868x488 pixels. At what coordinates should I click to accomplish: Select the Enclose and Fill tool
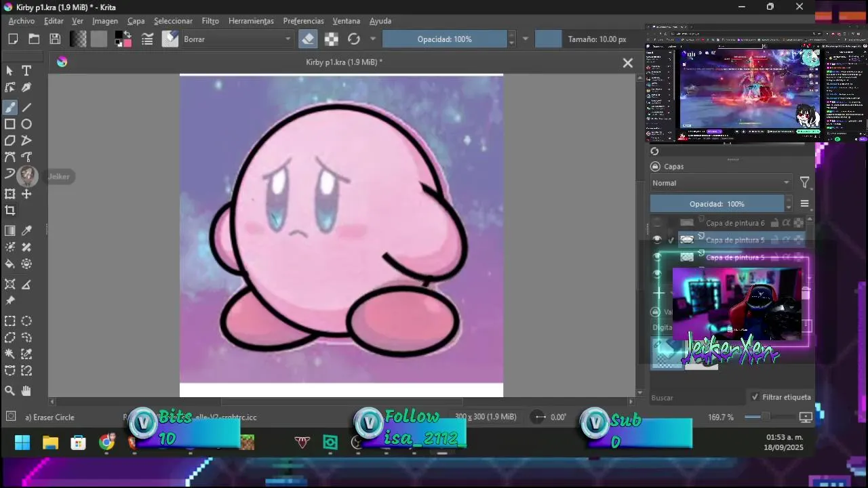[26, 264]
